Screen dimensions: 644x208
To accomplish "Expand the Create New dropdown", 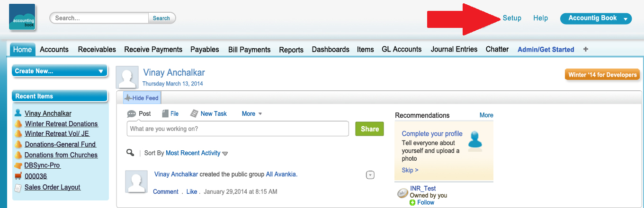I will 59,71.
